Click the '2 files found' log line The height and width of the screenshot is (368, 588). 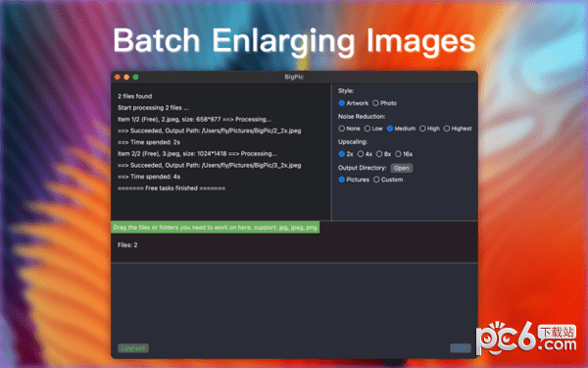(x=135, y=96)
